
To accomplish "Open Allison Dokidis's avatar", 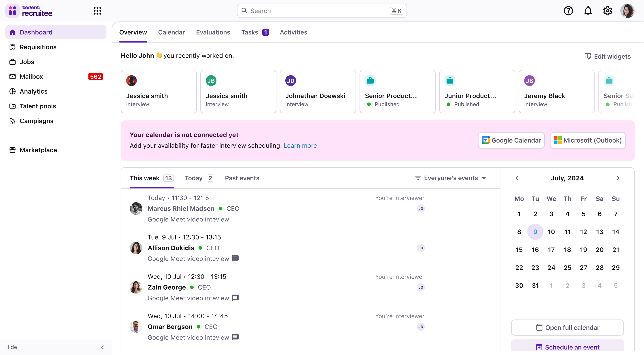I will tap(136, 248).
